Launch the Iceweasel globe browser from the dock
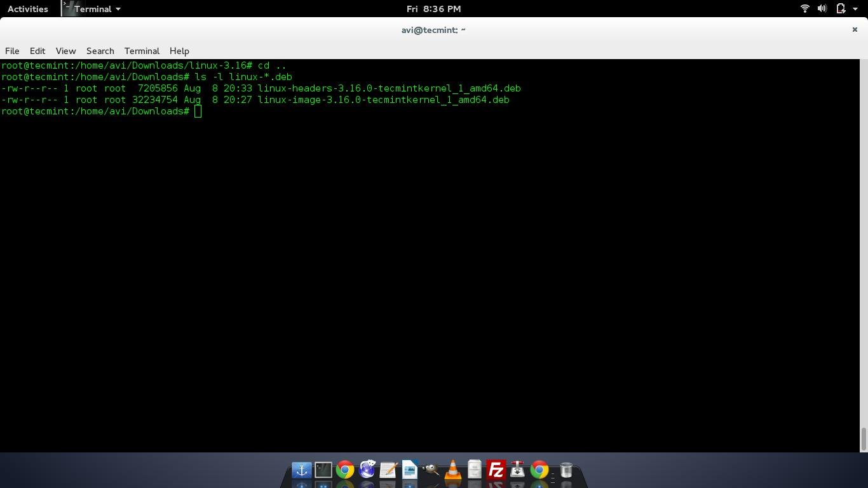This screenshot has height=488, width=868. (367, 470)
